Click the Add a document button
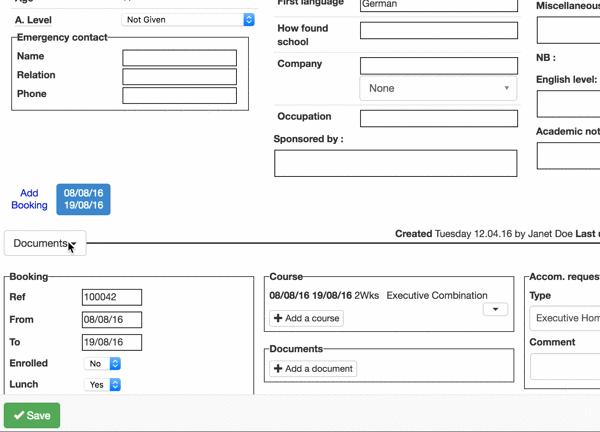Image resolution: width=600 pixels, height=432 pixels. (313, 369)
